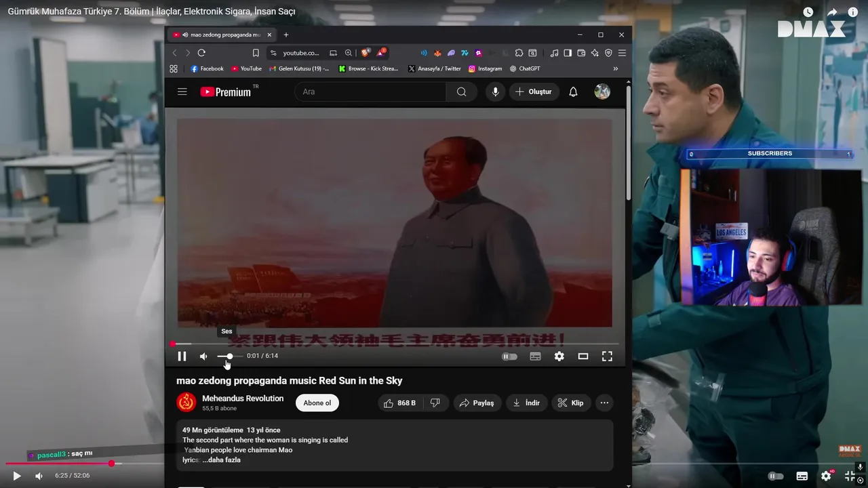Open the Meheandus Revolution channel avatar

186,402
